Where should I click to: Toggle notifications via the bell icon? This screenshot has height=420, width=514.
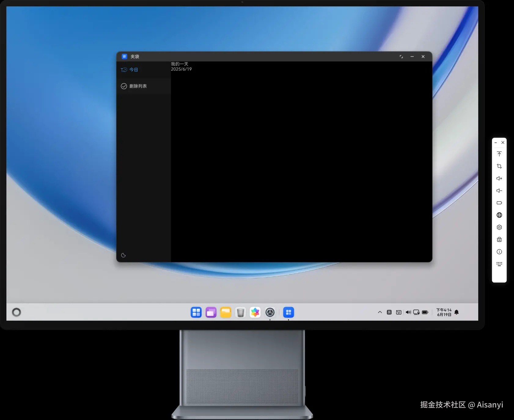[x=457, y=312]
